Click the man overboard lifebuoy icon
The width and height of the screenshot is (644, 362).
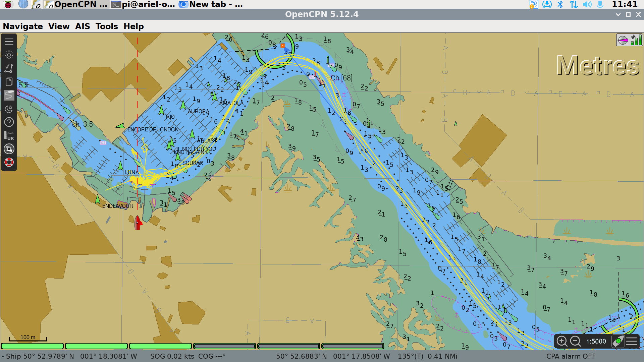tap(9, 162)
